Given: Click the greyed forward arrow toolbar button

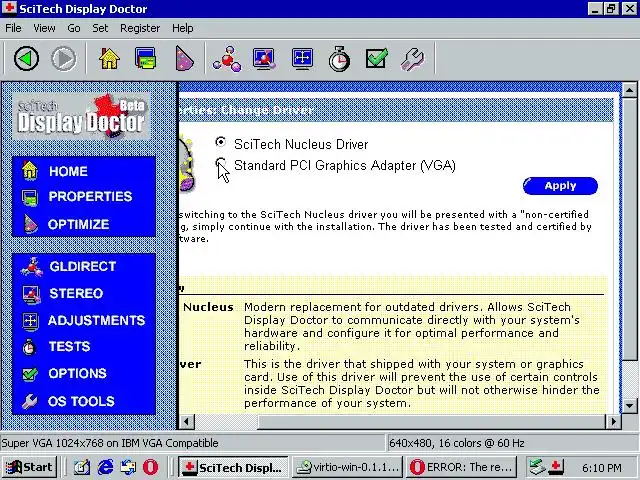Looking at the screenshot, I should (x=64, y=59).
